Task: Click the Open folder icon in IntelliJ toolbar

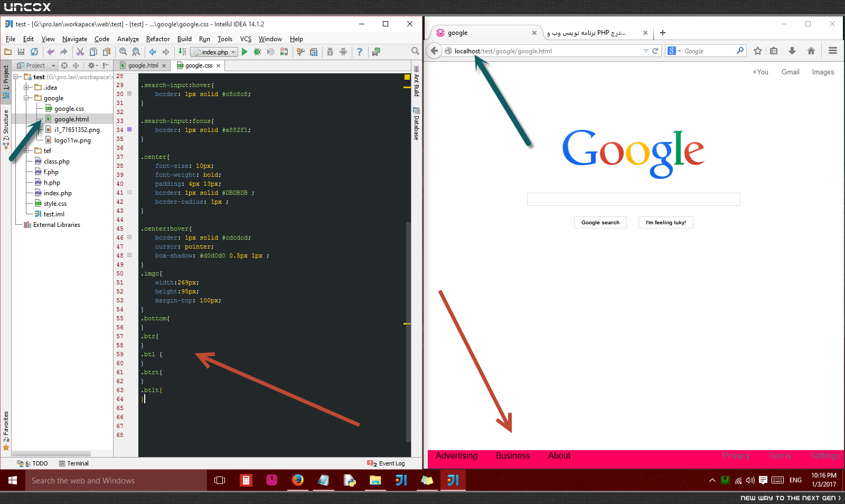Action: point(8,52)
